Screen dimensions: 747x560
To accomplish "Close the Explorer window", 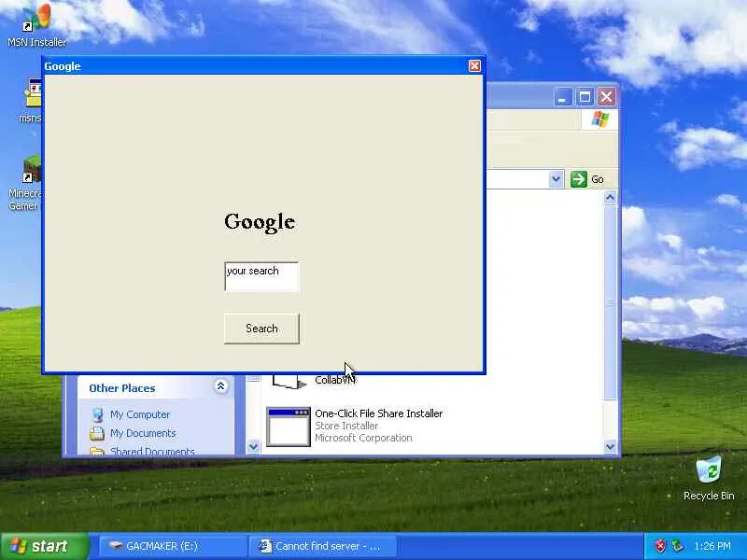I will tap(606, 97).
